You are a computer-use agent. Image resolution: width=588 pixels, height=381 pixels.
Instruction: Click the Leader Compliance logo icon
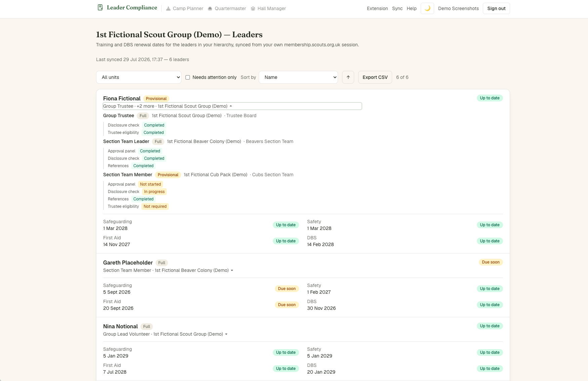click(100, 7)
